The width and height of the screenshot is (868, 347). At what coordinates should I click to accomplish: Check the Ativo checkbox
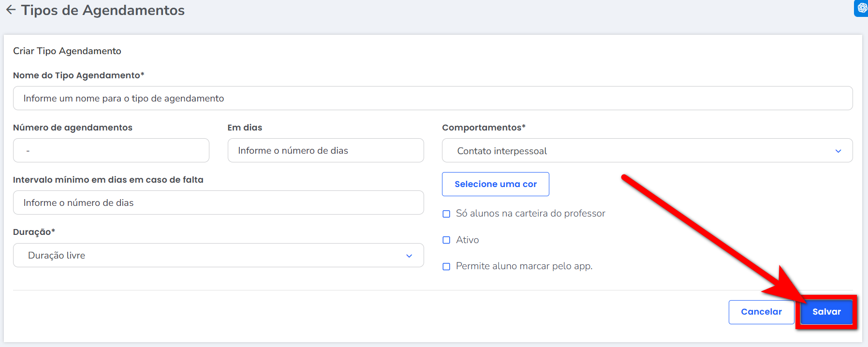pyautogui.click(x=446, y=240)
